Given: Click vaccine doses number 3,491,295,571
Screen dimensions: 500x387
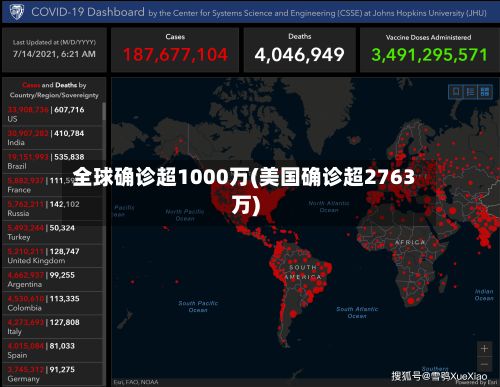Looking at the screenshot, I should (429, 55).
